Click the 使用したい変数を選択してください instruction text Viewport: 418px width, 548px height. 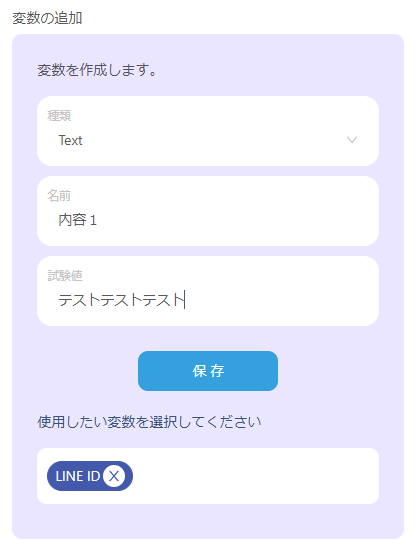click(x=149, y=422)
